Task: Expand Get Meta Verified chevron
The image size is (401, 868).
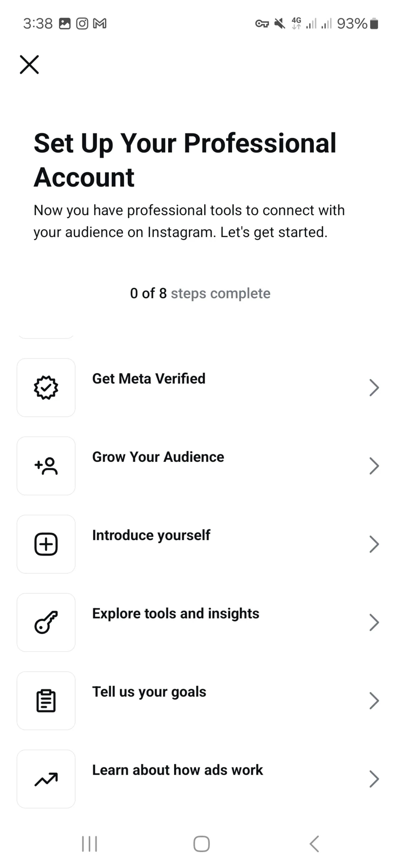Action: point(374,387)
